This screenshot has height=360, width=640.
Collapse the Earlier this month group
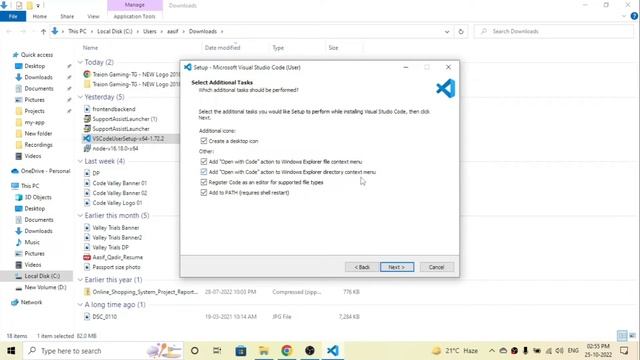[80, 215]
